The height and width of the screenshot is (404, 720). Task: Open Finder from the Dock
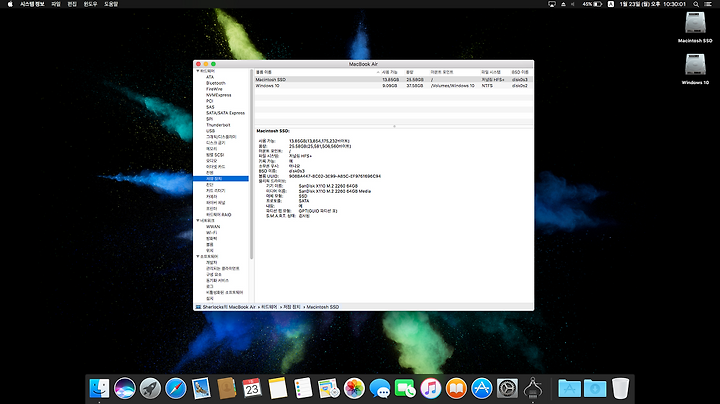99,388
